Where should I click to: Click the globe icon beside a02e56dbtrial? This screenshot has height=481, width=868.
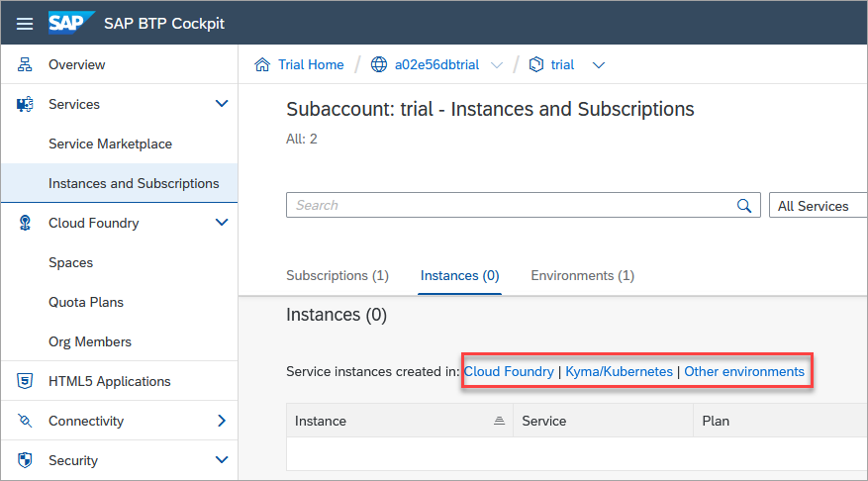379,64
